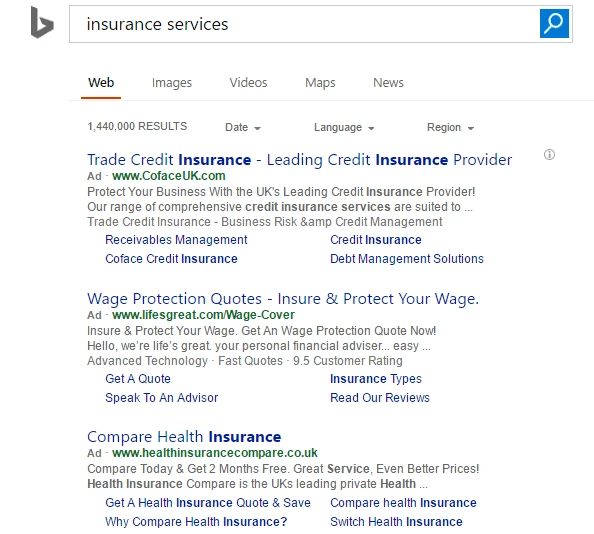The image size is (594, 534).
Task: Open Speak To An Advisor sitelink
Action: (x=162, y=398)
